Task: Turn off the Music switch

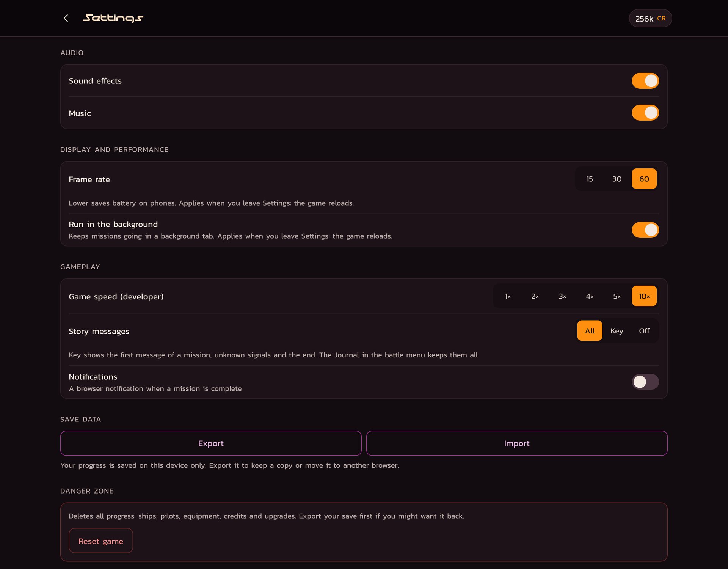Action: (645, 113)
